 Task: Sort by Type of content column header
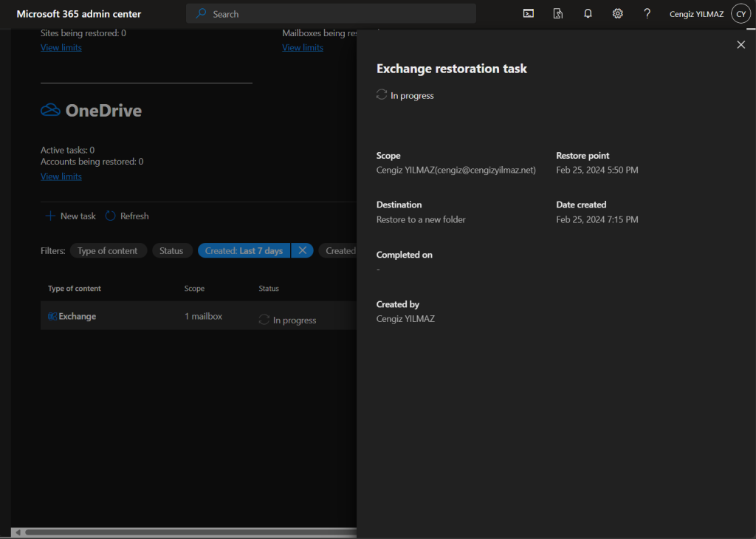[75, 289]
